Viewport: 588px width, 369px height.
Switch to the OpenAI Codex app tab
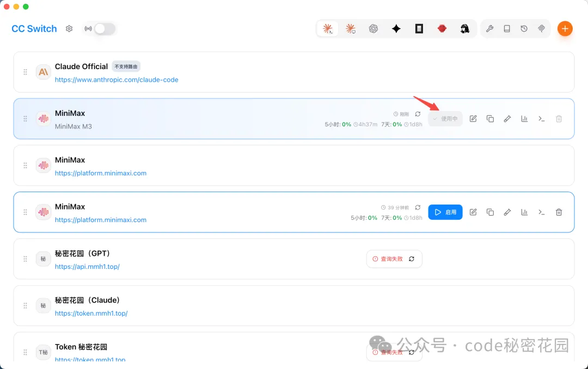(x=373, y=29)
